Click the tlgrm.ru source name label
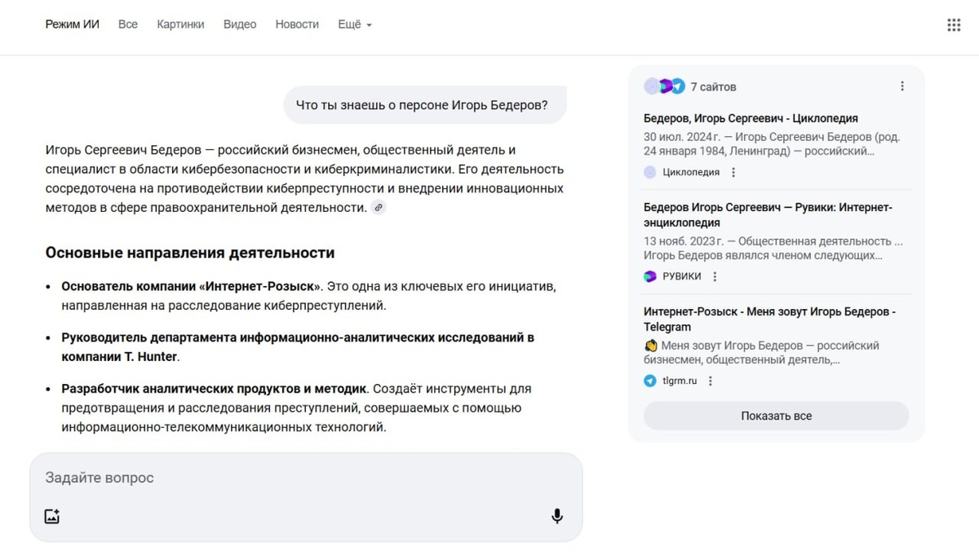This screenshot has width=979, height=560. (680, 381)
